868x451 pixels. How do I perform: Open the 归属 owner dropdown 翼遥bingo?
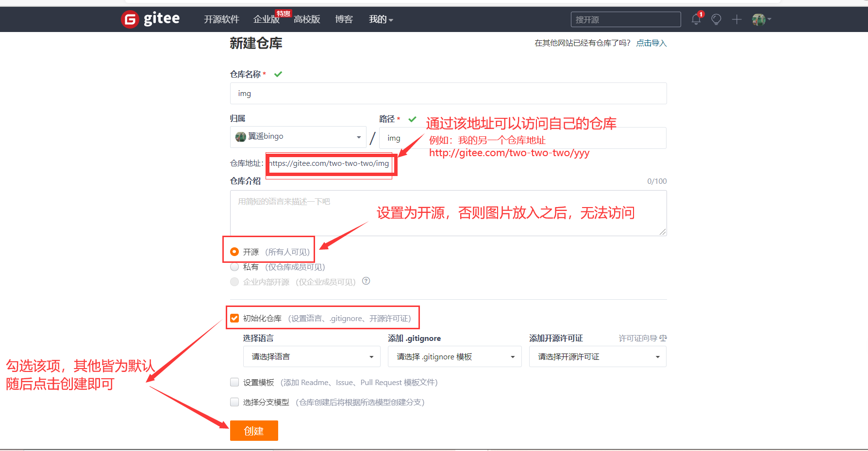click(298, 136)
